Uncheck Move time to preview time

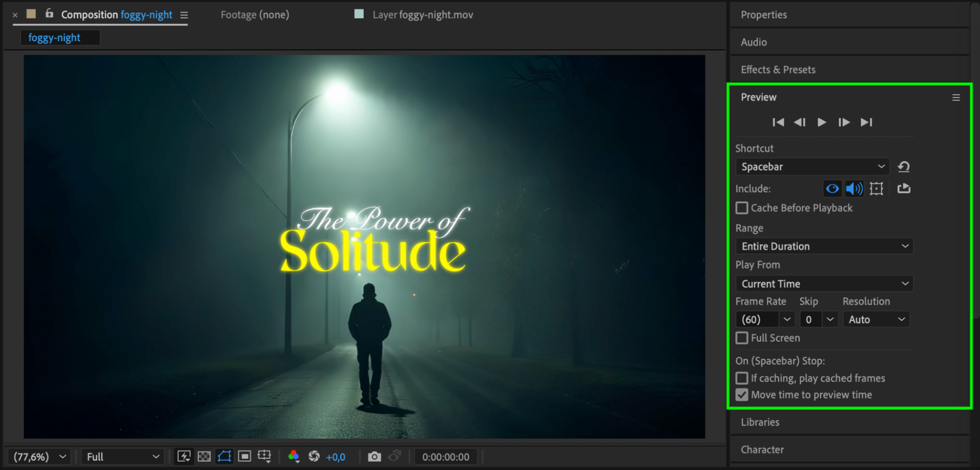(x=742, y=395)
